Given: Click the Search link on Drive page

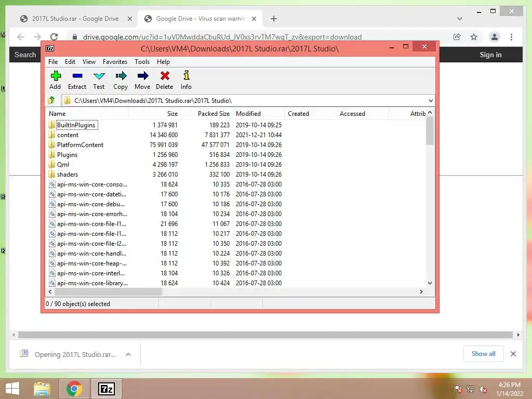Looking at the screenshot, I should (25, 55).
